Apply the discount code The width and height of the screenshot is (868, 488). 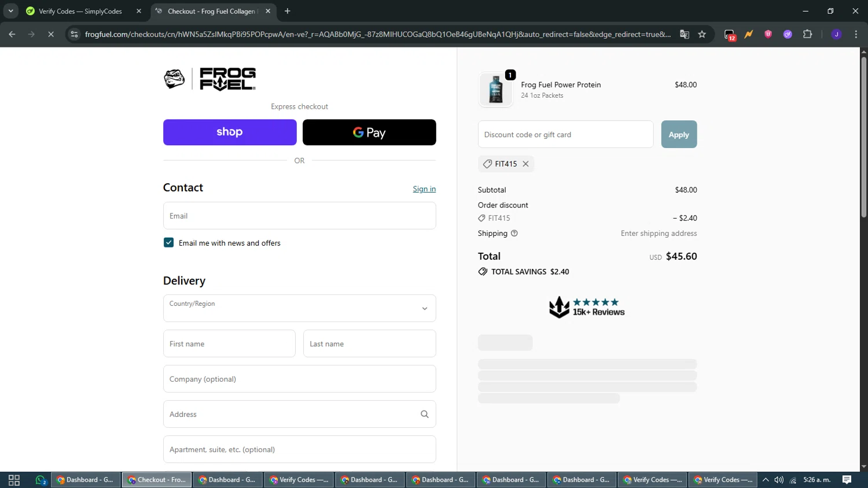679,134
